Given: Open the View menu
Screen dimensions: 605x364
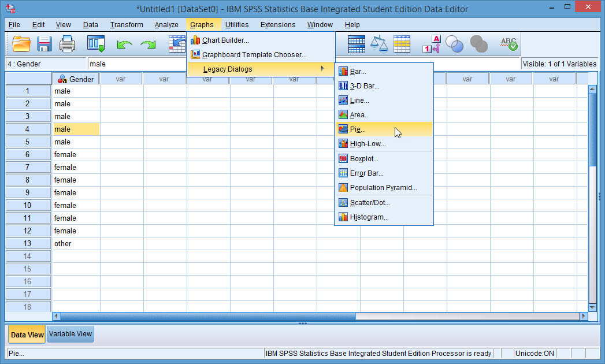Looking at the screenshot, I should point(64,25).
